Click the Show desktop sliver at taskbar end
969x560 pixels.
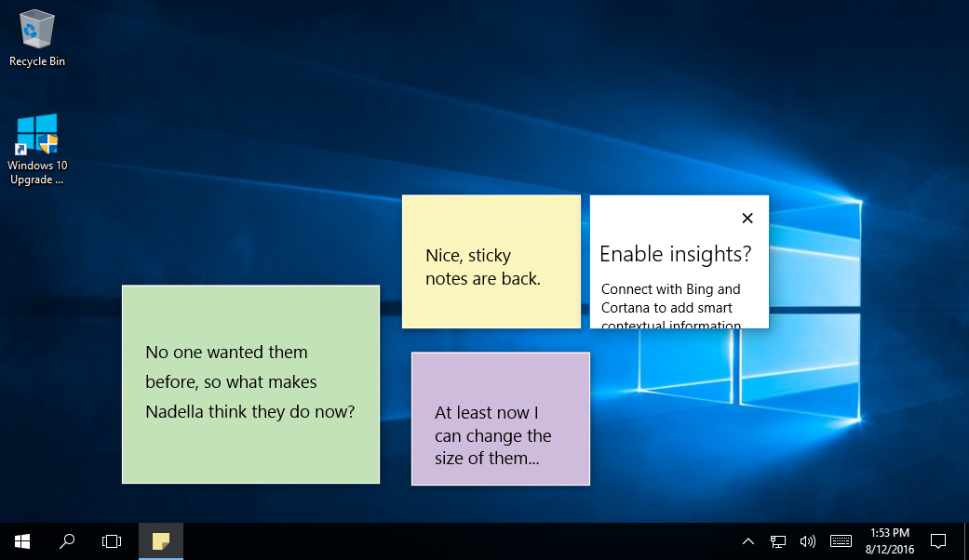(966, 541)
